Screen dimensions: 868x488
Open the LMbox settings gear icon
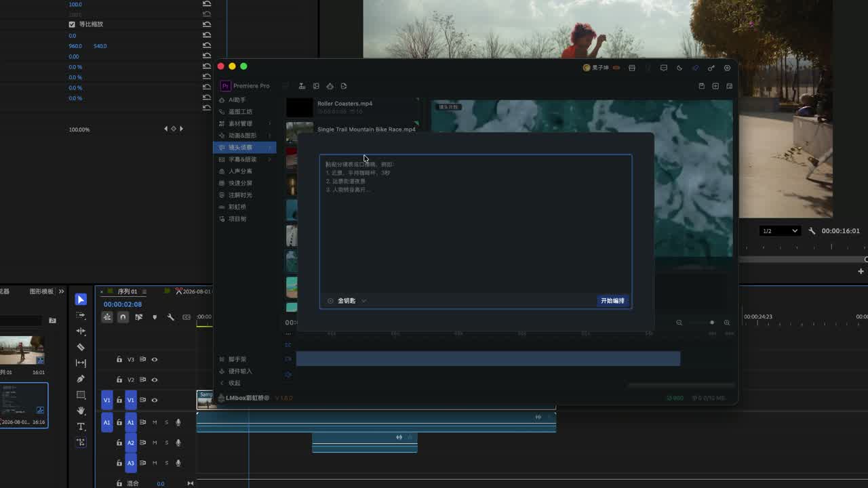(727, 68)
